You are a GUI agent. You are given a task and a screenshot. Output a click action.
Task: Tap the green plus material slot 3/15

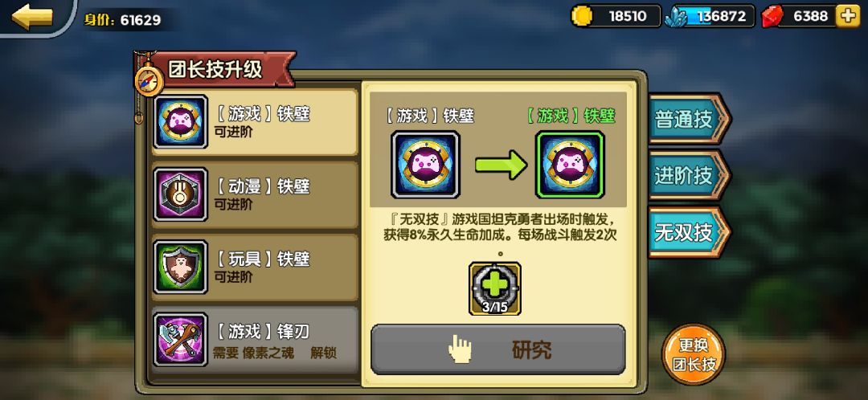[495, 288]
